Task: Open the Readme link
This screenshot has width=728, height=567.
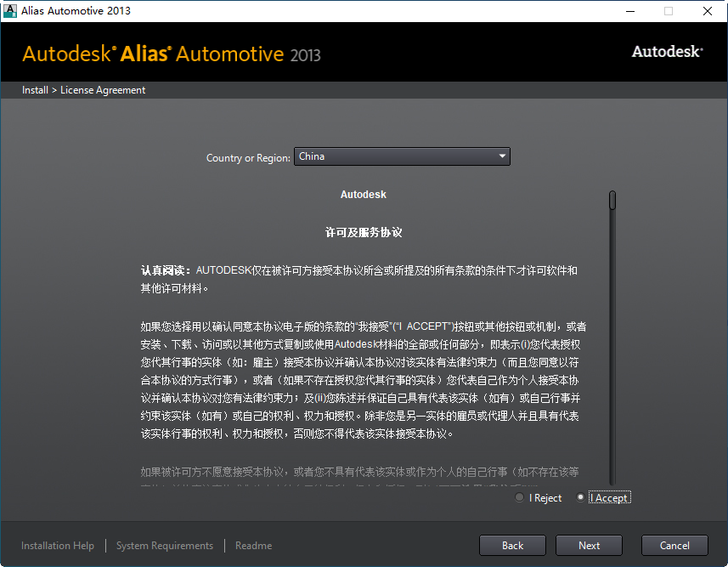Action: pyautogui.click(x=253, y=546)
